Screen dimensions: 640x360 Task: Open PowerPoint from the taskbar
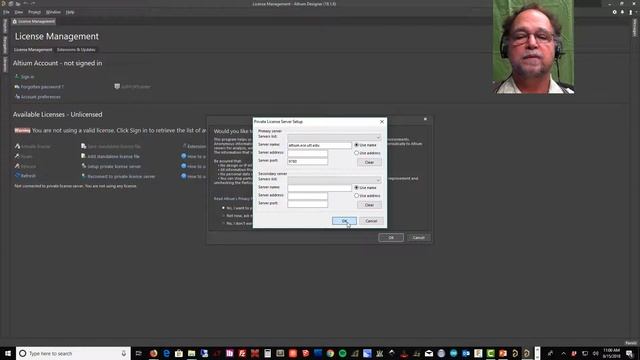click(x=503, y=353)
